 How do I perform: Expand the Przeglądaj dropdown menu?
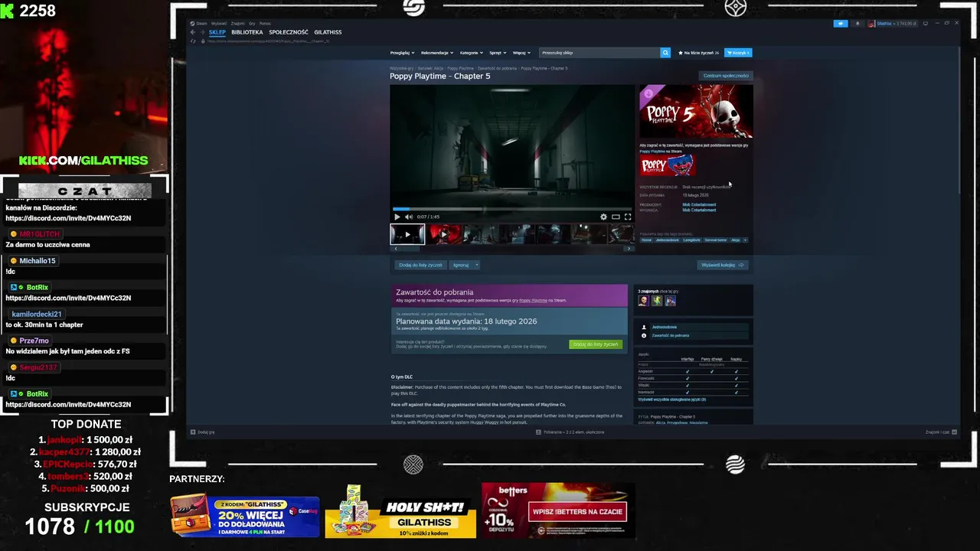click(402, 53)
